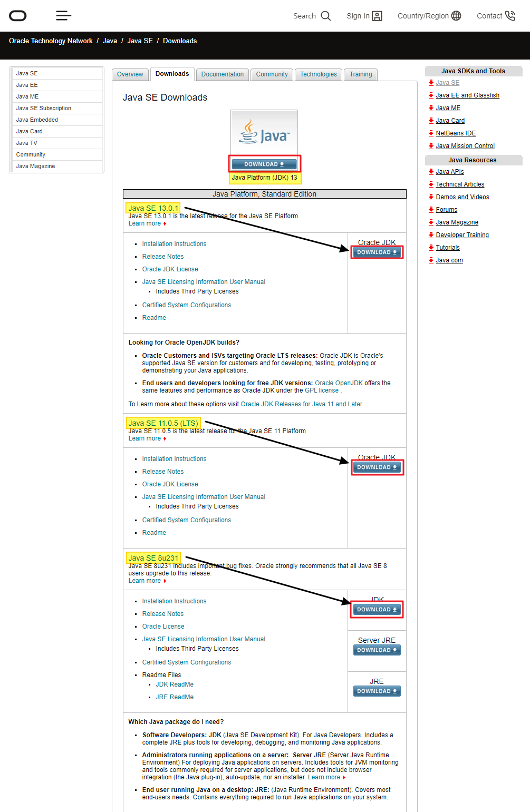
Task: Open Oracle JDK Releases for Java 11 and Later
Action: click(302, 404)
